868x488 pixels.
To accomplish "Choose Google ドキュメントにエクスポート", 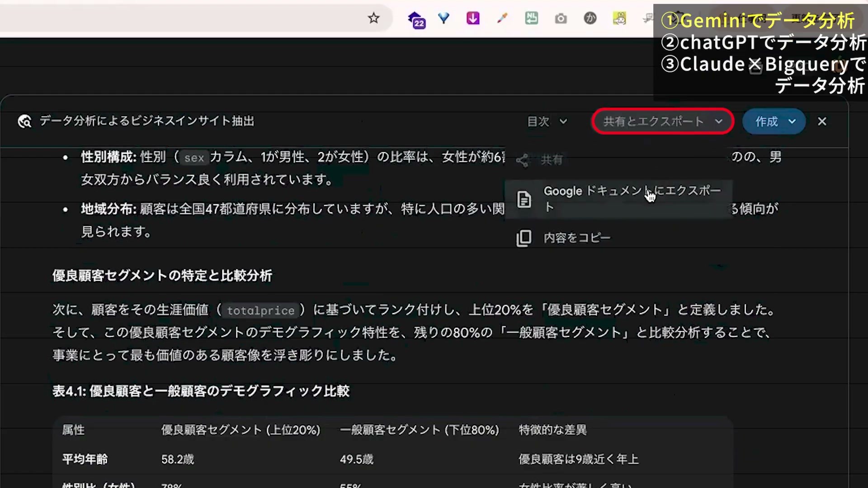I will click(x=618, y=199).
